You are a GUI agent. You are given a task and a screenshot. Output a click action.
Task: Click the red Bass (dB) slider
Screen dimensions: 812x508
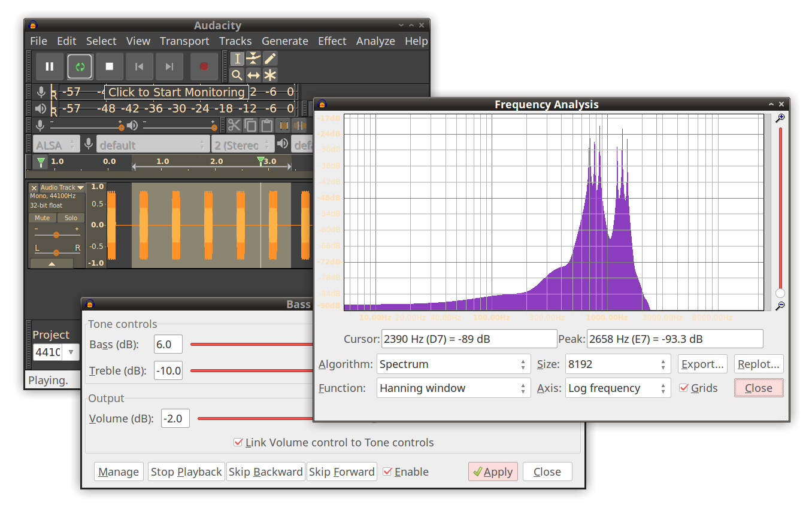pos(252,344)
